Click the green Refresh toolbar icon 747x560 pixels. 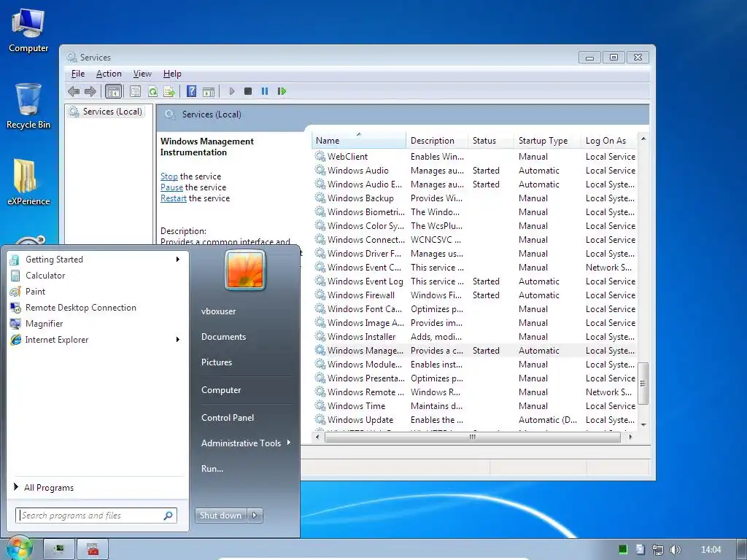pyautogui.click(x=152, y=91)
